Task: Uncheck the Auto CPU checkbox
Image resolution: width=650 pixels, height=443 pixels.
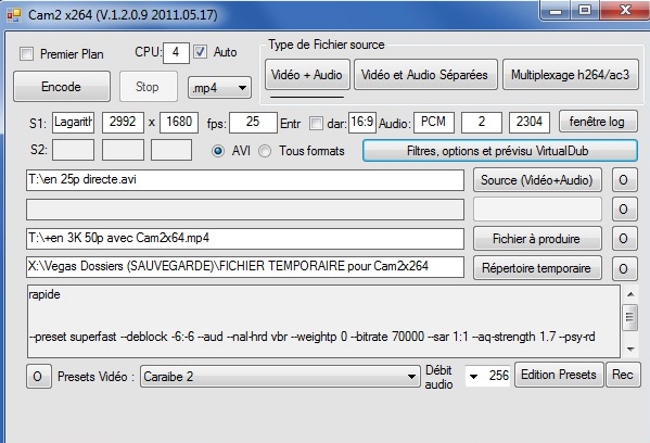Action: click(x=200, y=52)
